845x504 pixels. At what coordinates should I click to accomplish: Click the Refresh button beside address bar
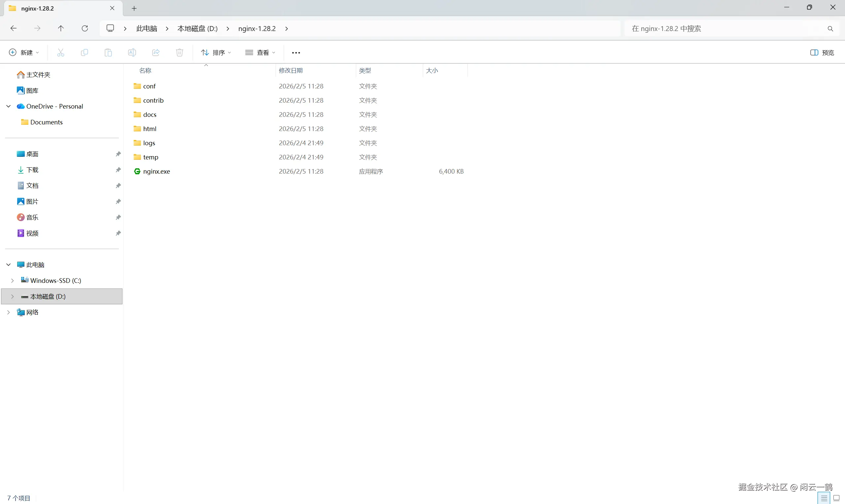tap(85, 28)
